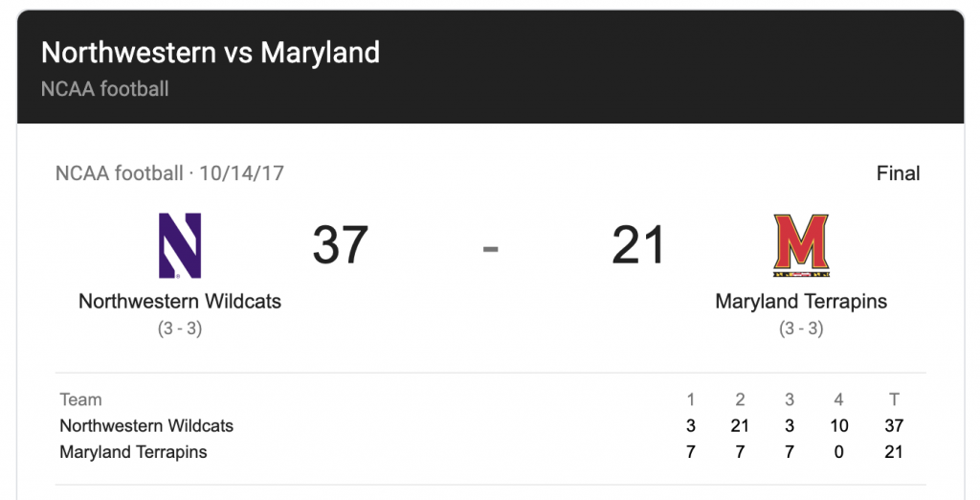
Task: Click Maryland Terrapins row in the scoring table
Action: (490, 452)
